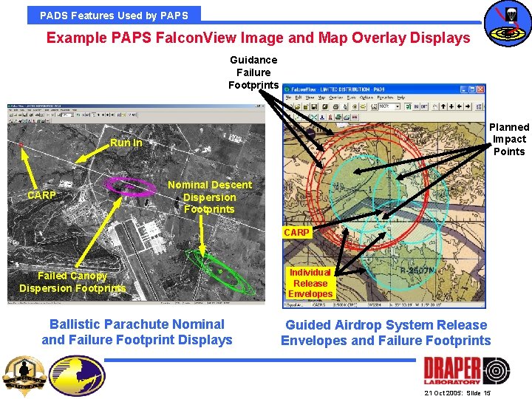The height and width of the screenshot is (399, 532).
Task: Click the Draper Laboratory logo
Action: click(x=467, y=371)
